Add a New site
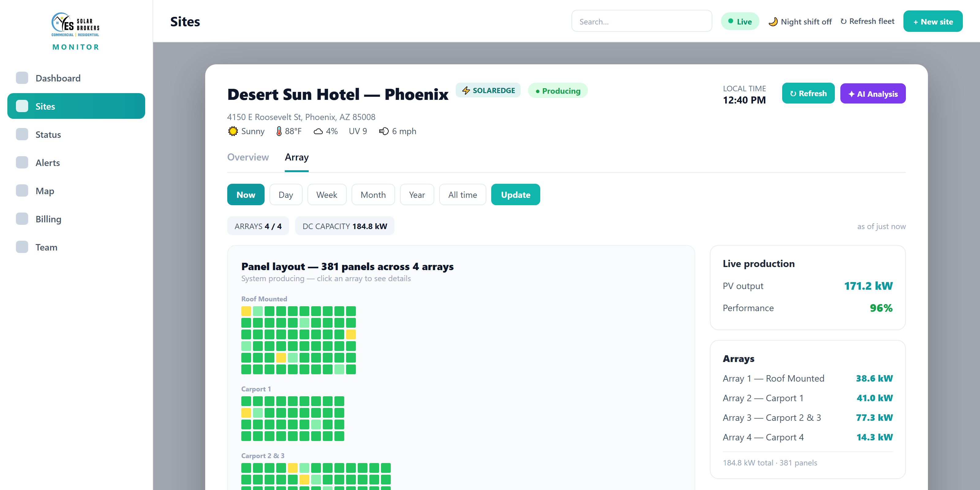This screenshot has width=980, height=490. [x=933, y=21]
